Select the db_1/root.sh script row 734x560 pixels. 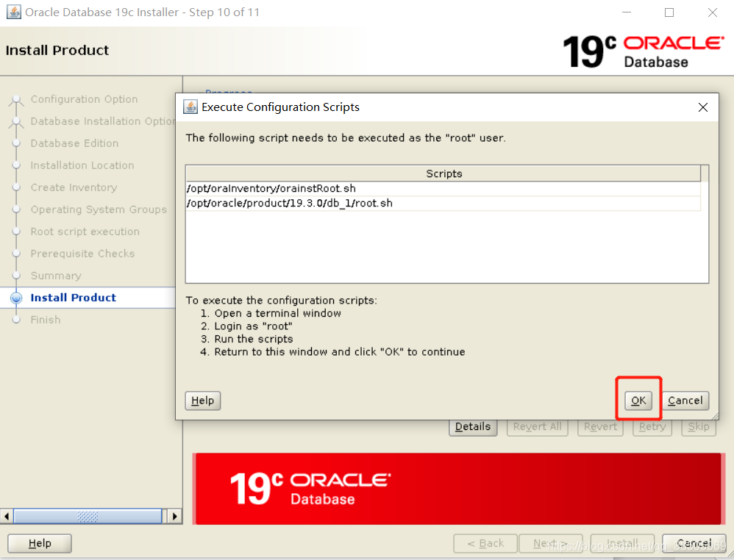[443, 203]
